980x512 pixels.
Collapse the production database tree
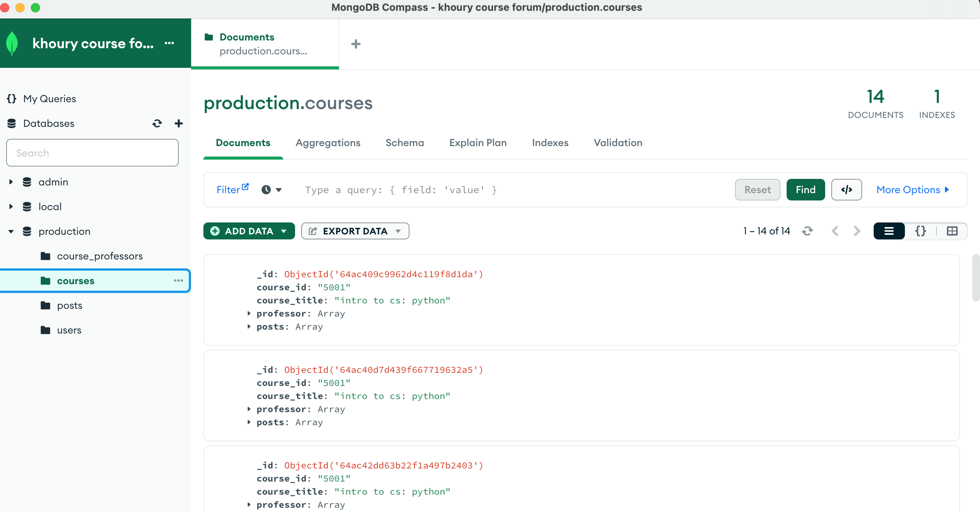pyautogui.click(x=11, y=231)
